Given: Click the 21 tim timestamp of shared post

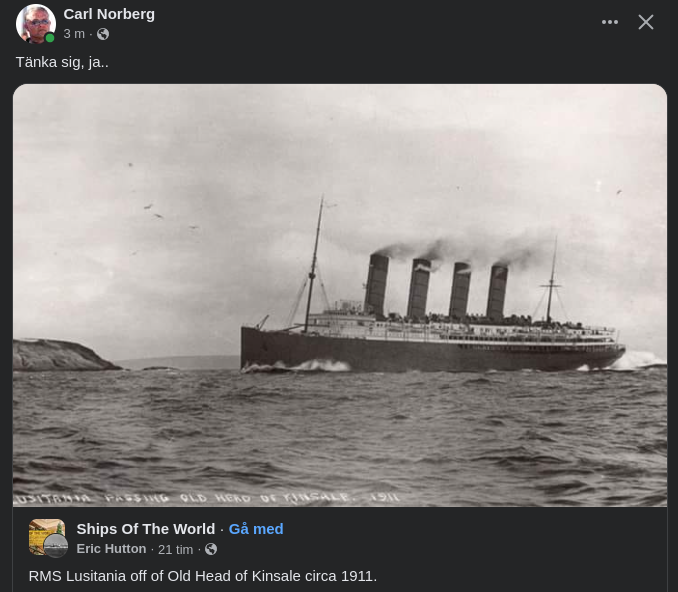Looking at the screenshot, I should point(176,550).
